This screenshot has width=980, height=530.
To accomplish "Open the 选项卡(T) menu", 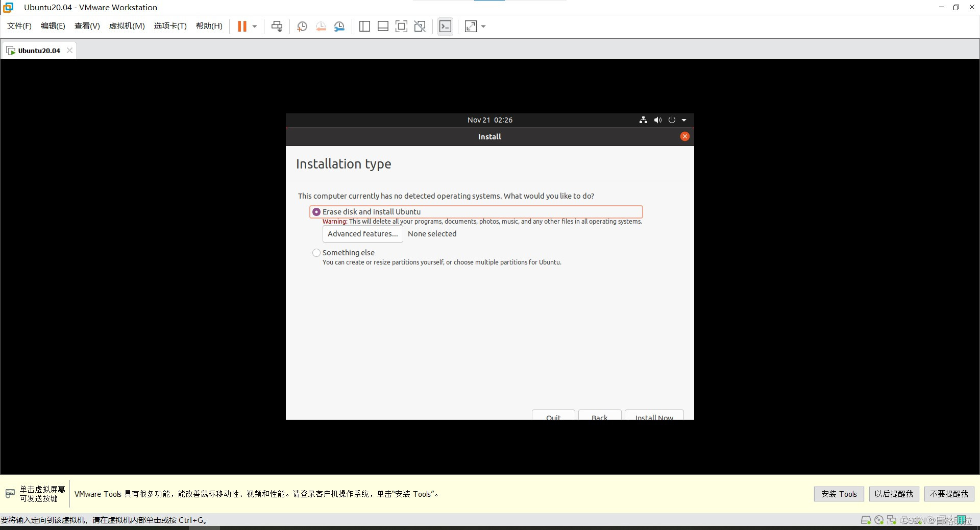I will point(170,26).
